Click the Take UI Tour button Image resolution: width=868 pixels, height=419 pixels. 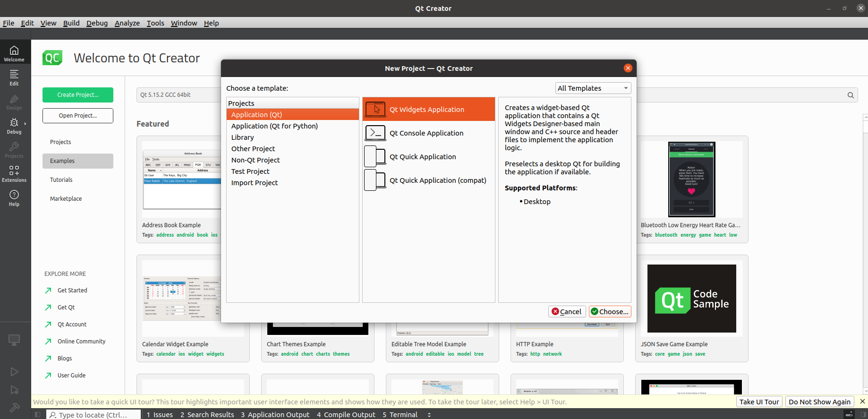click(759, 402)
